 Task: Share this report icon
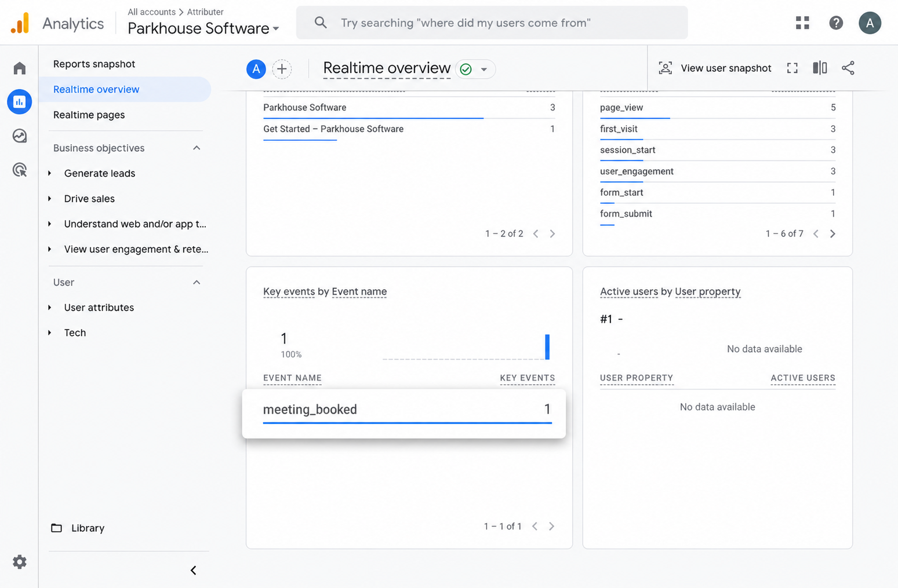click(848, 68)
